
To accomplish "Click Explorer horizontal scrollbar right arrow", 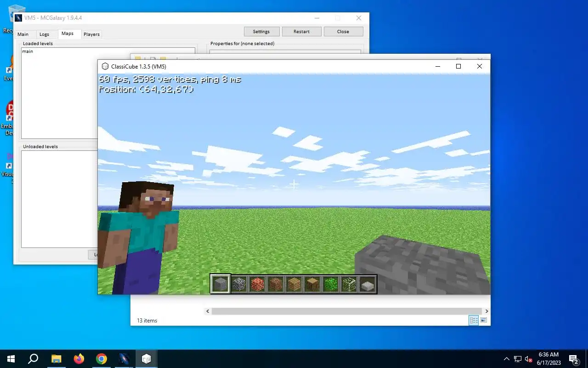I will pyautogui.click(x=487, y=311).
